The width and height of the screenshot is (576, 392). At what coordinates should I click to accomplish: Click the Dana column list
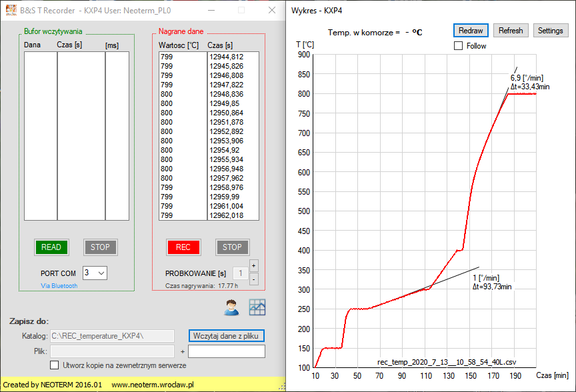tap(41, 136)
